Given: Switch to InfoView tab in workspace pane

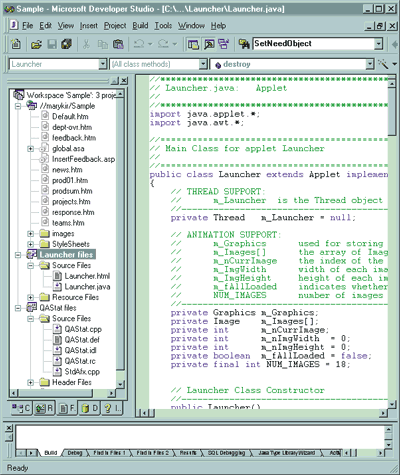Looking at the screenshot, I should coord(112,408).
